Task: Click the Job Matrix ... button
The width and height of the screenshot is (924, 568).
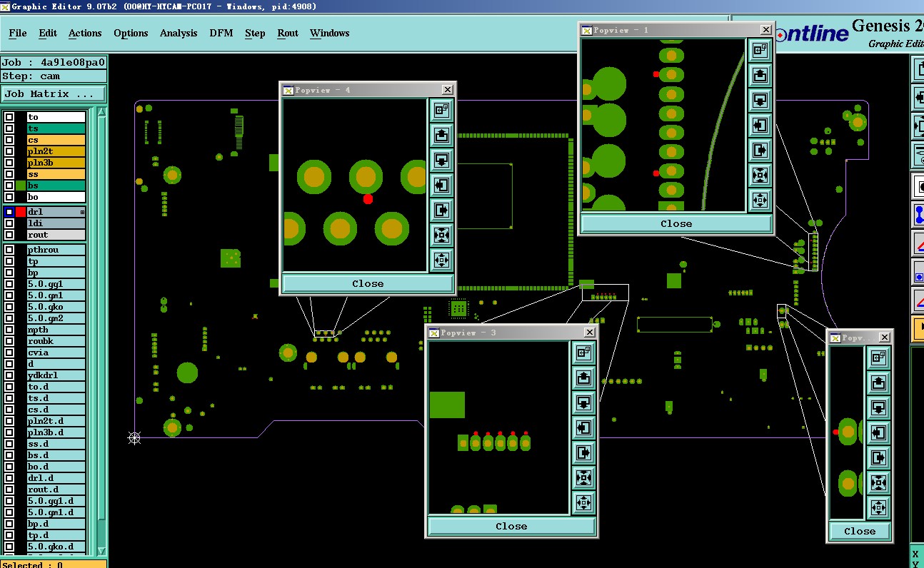Action: pos(54,93)
